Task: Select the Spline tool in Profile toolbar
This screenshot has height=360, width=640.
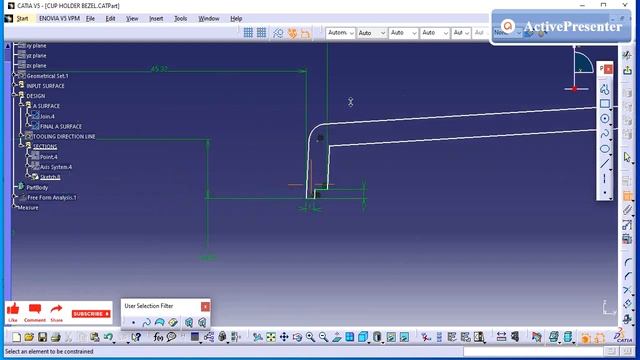Action: pos(604,134)
